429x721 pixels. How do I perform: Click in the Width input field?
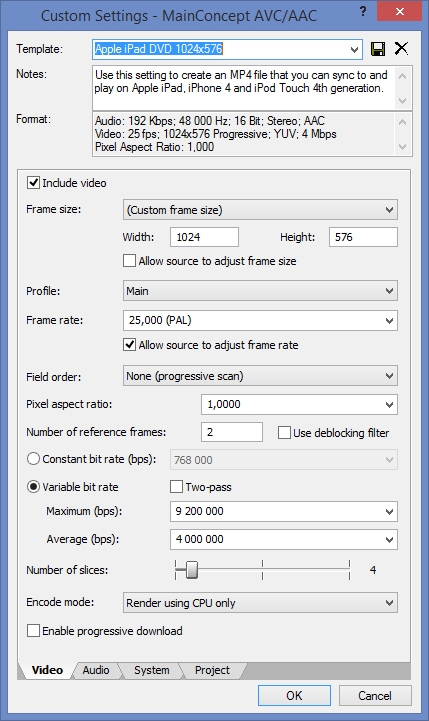[x=204, y=237]
